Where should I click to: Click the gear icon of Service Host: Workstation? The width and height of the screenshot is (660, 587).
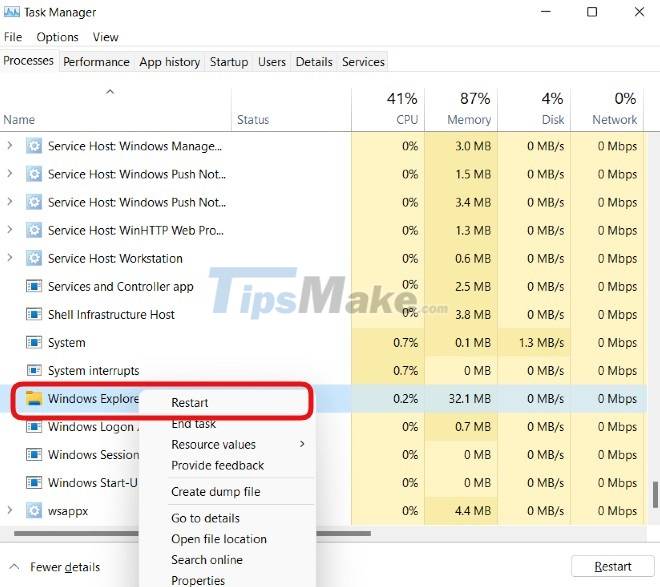[x=34, y=258]
